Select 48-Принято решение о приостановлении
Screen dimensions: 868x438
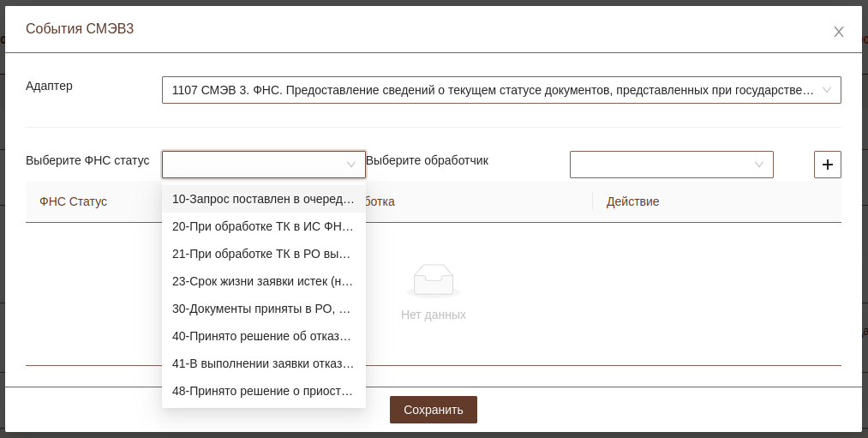pyautogui.click(x=263, y=391)
